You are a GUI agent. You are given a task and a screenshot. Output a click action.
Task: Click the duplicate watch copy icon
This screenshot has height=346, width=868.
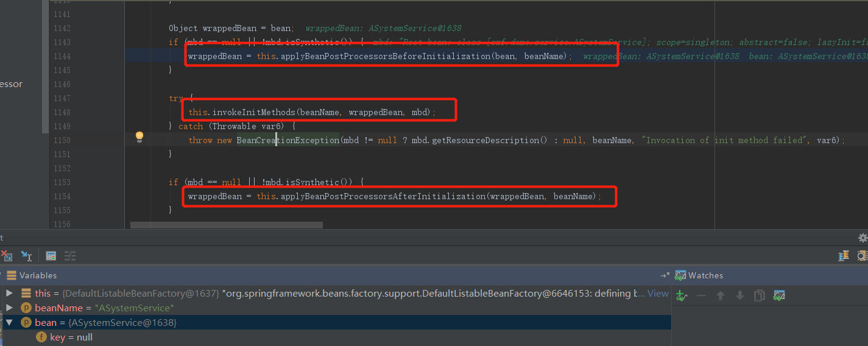point(760,295)
